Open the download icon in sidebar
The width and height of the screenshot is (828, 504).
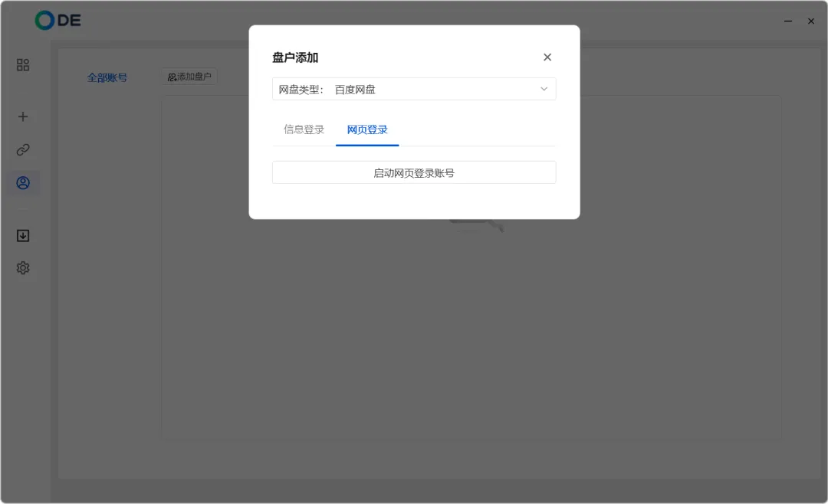coord(23,235)
